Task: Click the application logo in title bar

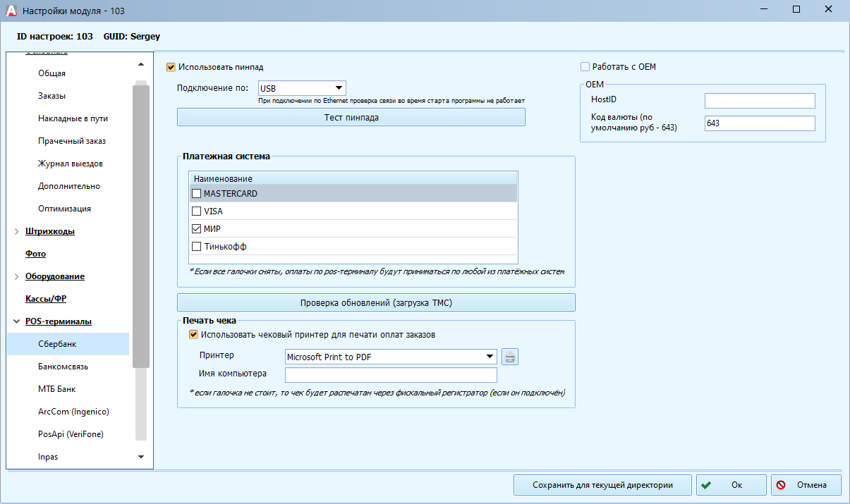Action: click(11, 10)
